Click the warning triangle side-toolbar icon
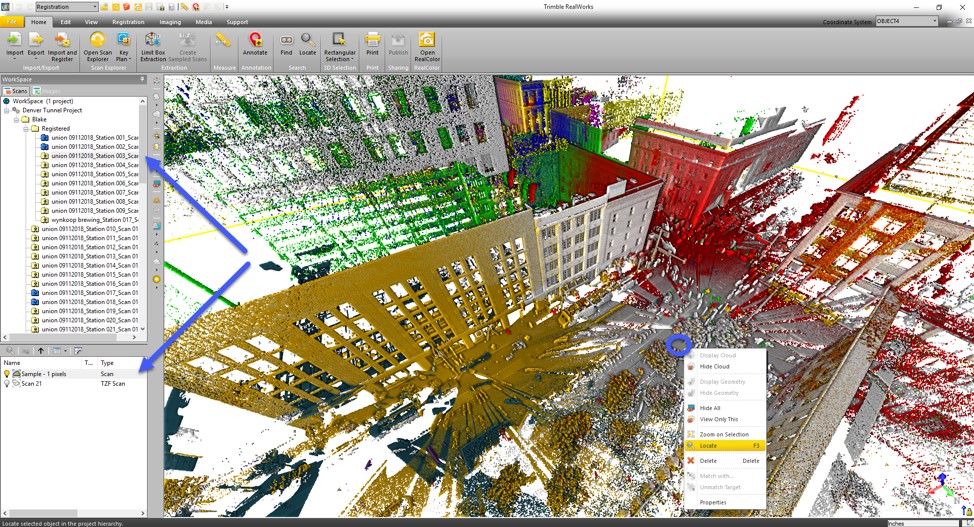The height and width of the screenshot is (527, 974). [157, 200]
